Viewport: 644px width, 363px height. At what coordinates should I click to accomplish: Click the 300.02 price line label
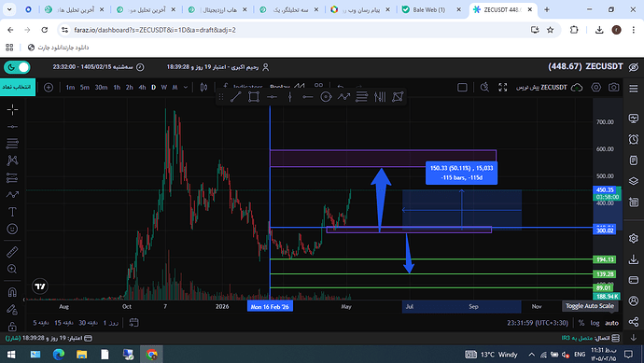click(605, 230)
